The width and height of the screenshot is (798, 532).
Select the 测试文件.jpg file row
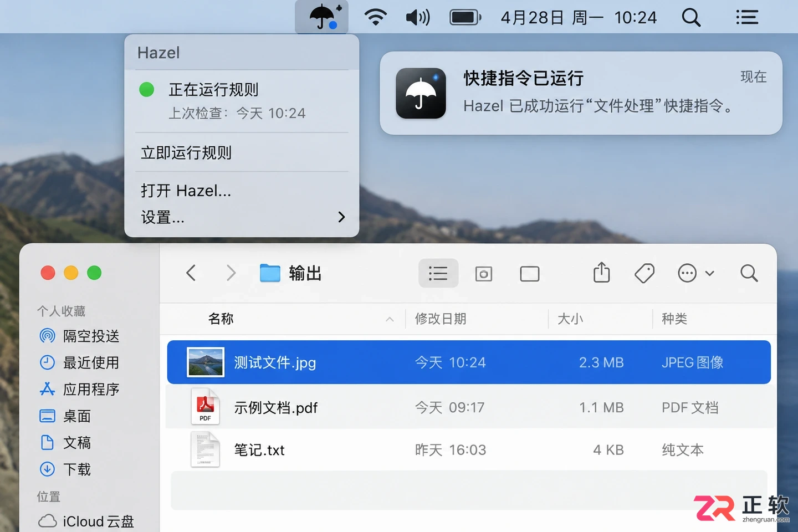tap(469, 362)
